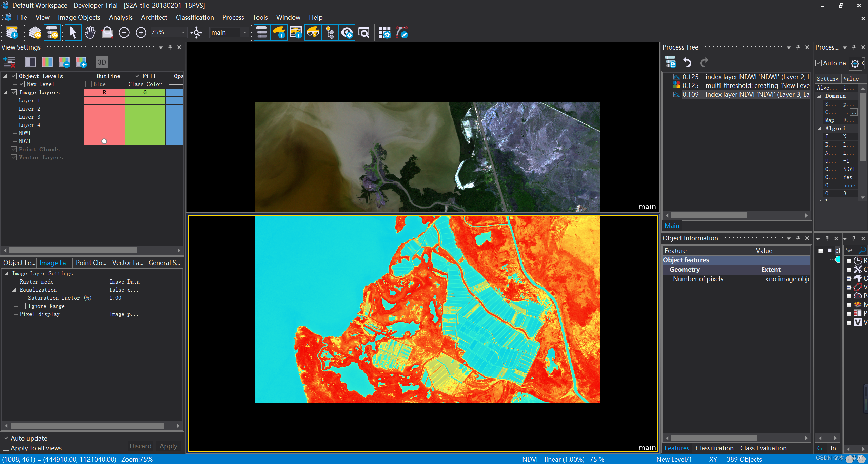Enable Apply to all views checkbox

point(6,448)
